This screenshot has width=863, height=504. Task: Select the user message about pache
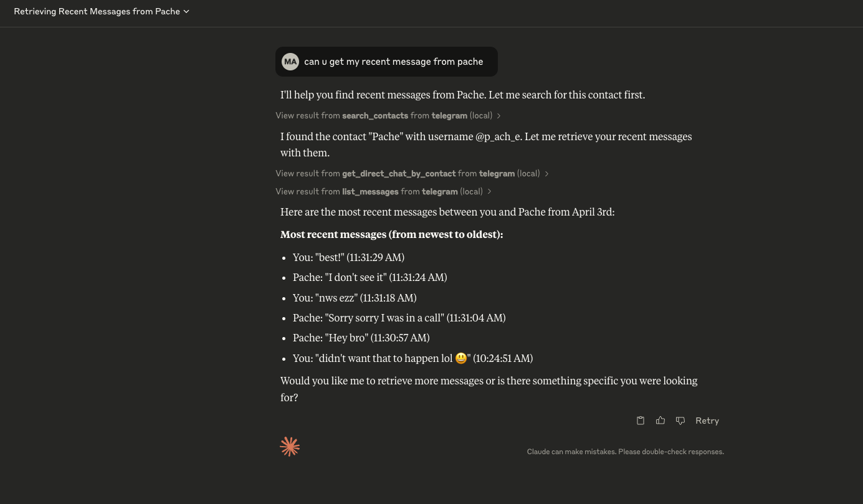[x=393, y=62]
